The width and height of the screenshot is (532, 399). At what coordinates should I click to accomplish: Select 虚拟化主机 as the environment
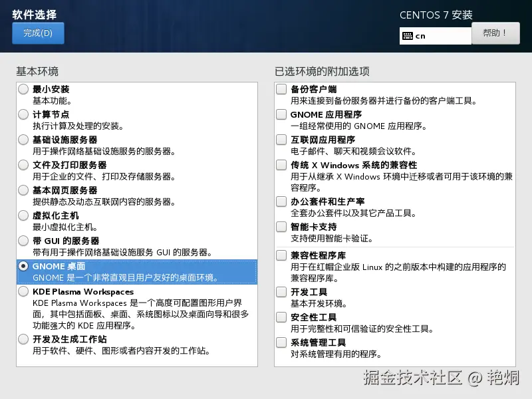pyautogui.click(x=22, y=215)
